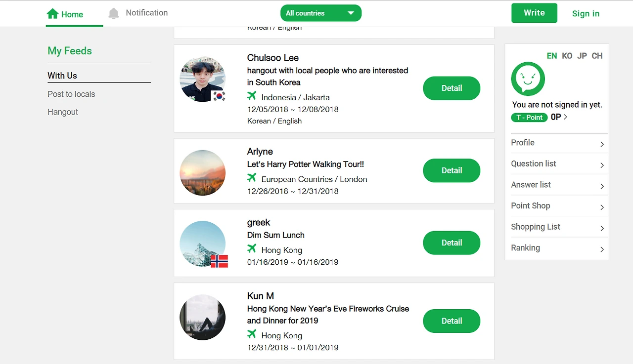The height and width of the screenshot is (364, 633).
Task: Click the Notification bell icon
Action: 114,13
